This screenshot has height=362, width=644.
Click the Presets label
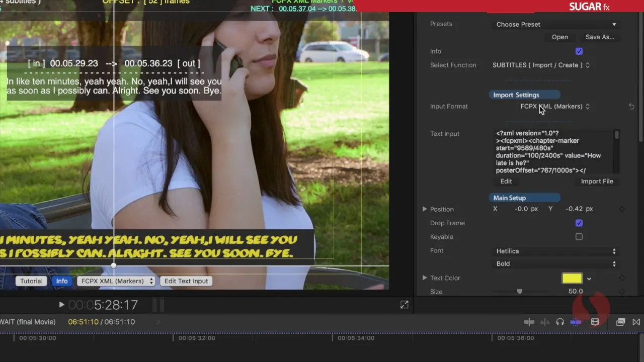tap(441, 24)
